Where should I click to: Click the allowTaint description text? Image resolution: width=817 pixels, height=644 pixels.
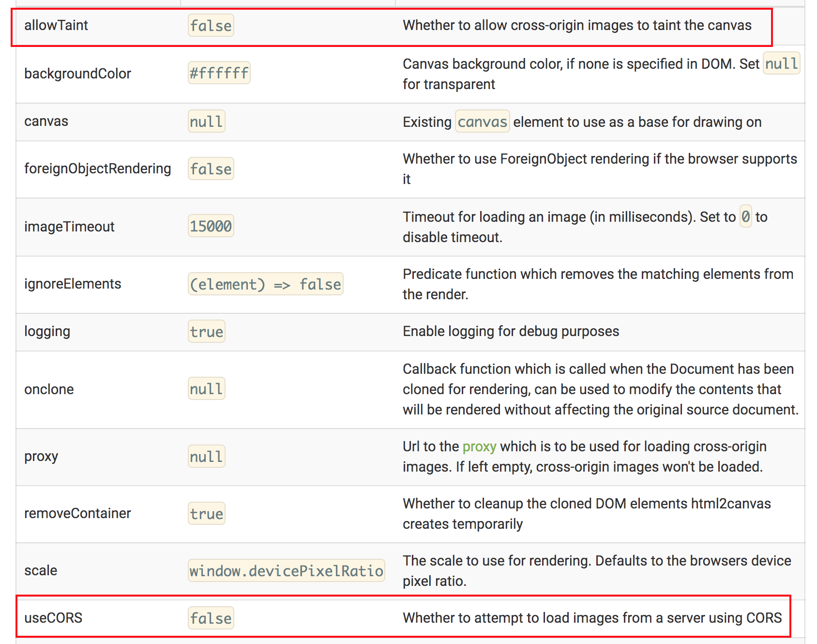coord(577,25)
